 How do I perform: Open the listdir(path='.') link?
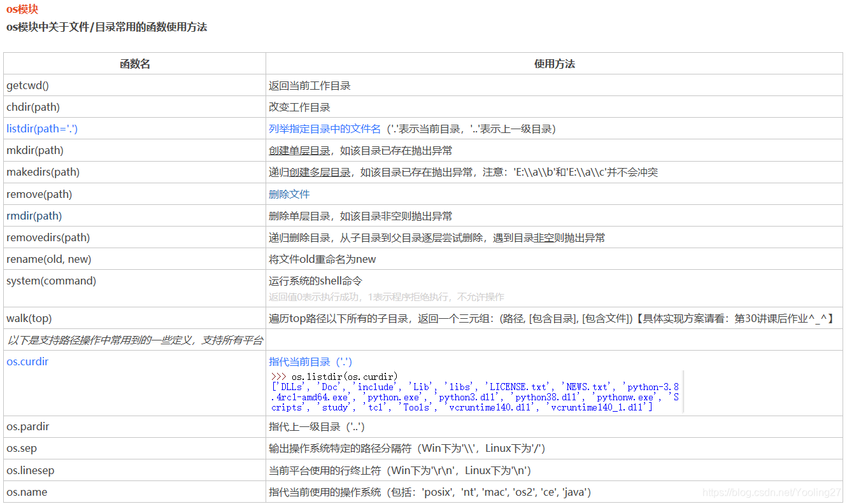42,129
